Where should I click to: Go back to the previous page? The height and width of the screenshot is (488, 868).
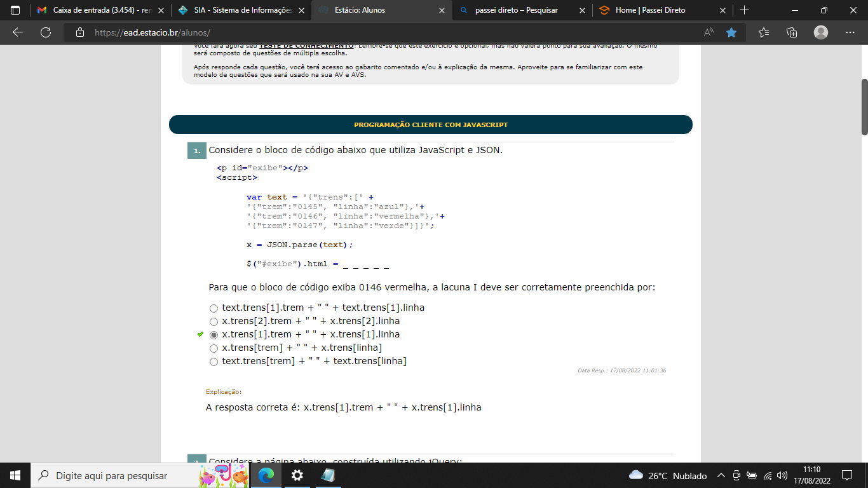(x=18, y=32)
